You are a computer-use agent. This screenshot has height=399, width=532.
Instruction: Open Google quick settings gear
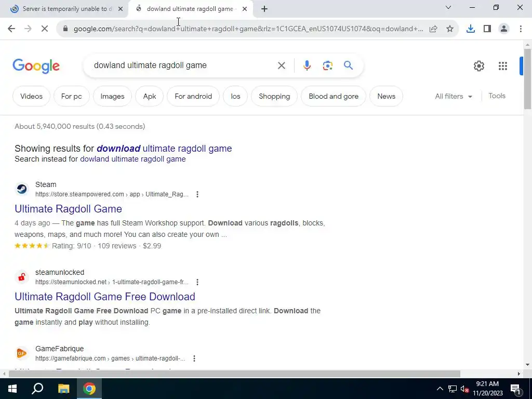click(478, 66)
